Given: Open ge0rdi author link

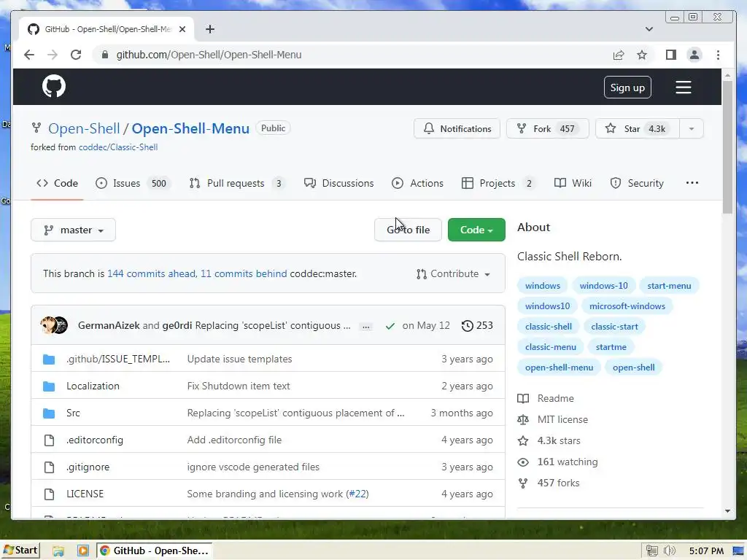Looking at the screenshot, I should coord(177,326).
